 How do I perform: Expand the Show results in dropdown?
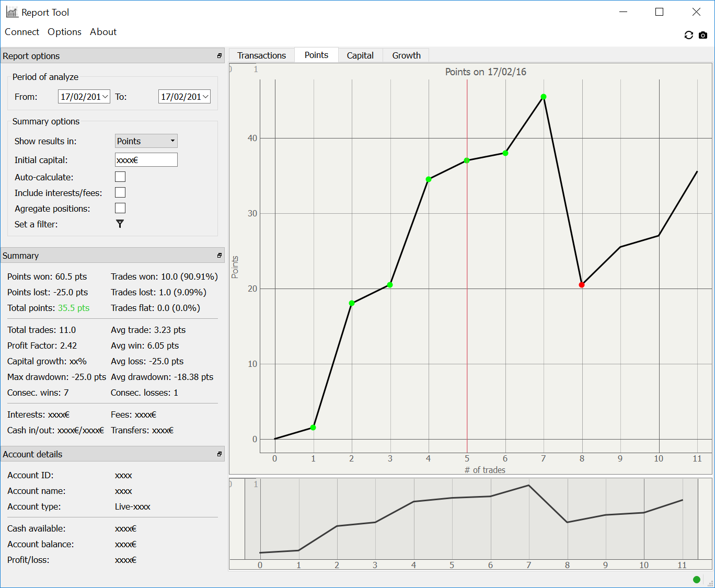coord(146,141)
